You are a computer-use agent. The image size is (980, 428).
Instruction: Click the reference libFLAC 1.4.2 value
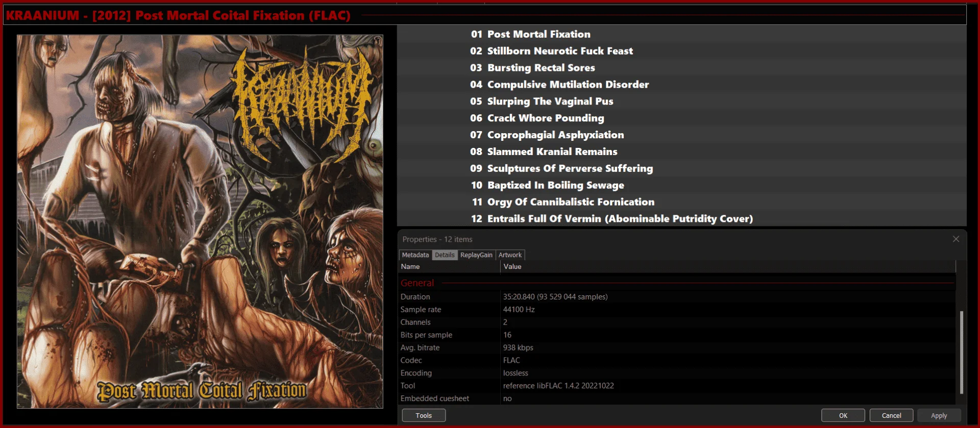click(558, 386)
